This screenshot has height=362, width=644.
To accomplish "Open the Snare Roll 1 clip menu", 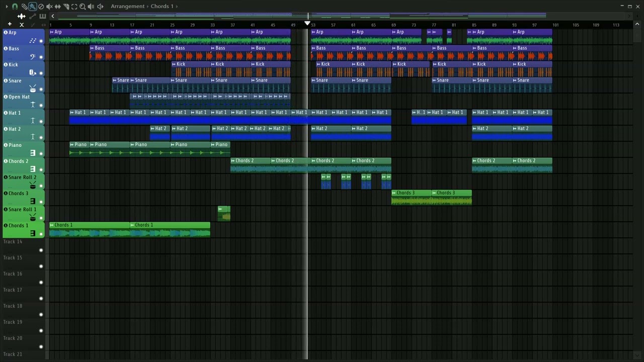I will pos(220,209).
